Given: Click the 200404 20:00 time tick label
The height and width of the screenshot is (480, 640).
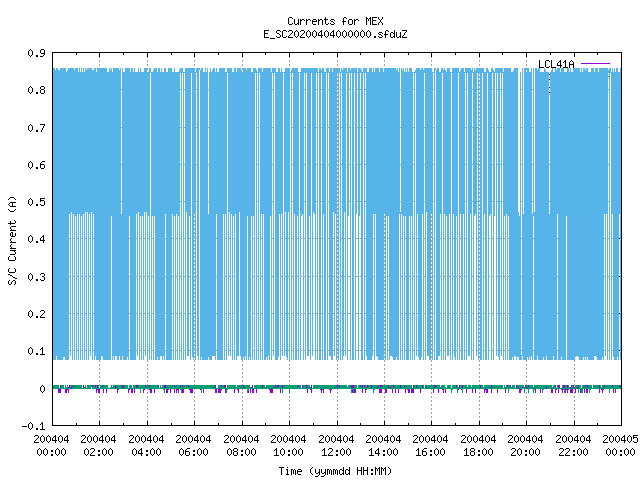Looking at the screenshot, I should [526, 446].
